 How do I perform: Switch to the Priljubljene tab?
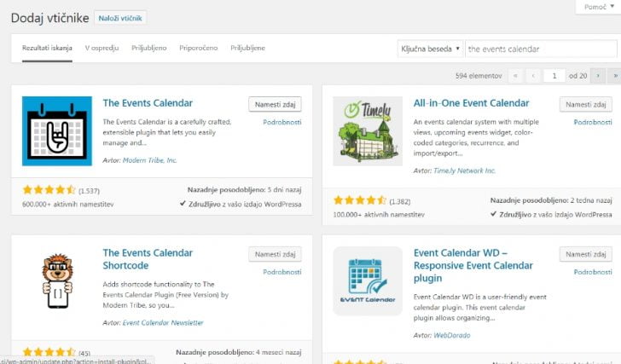click(248, 48)
